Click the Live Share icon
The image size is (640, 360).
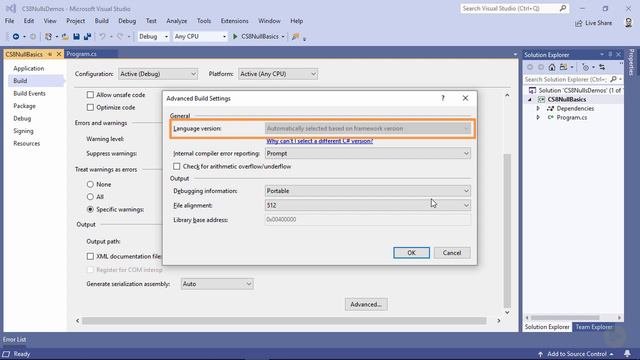coord(578,23)
